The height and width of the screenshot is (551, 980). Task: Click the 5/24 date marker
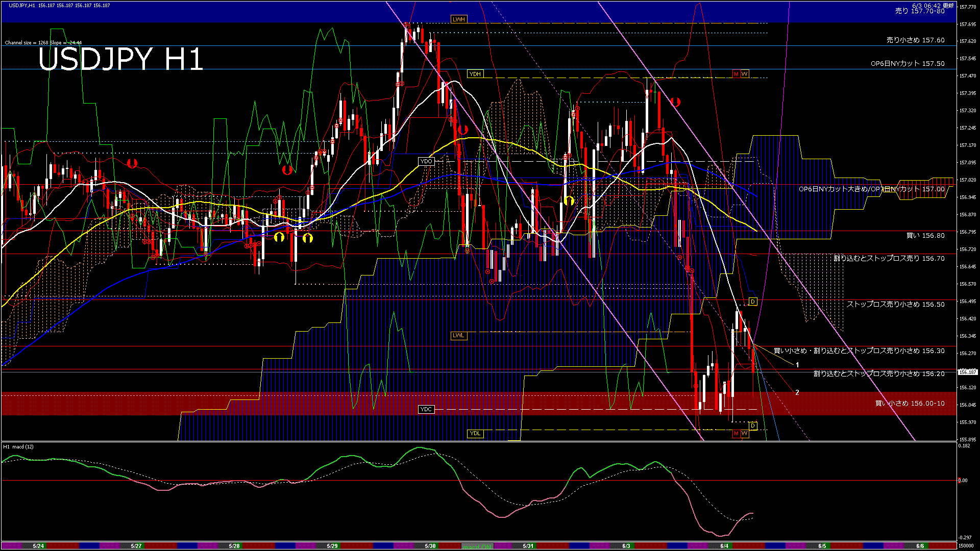(38, 546)
